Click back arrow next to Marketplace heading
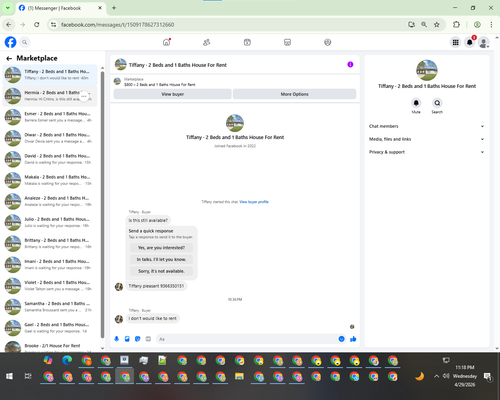Screen dimensions: 500x400 click(x=9, y=58)
